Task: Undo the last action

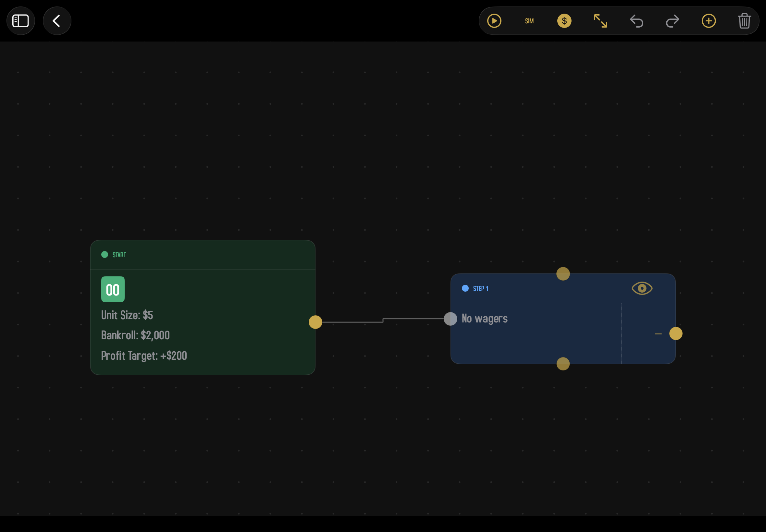Action: click(636, 21)
